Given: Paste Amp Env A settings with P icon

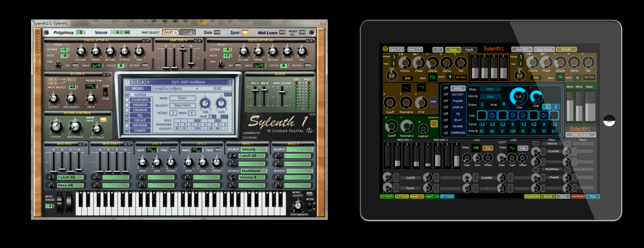Looking at the screenshot, I should [x=200, y=41].
